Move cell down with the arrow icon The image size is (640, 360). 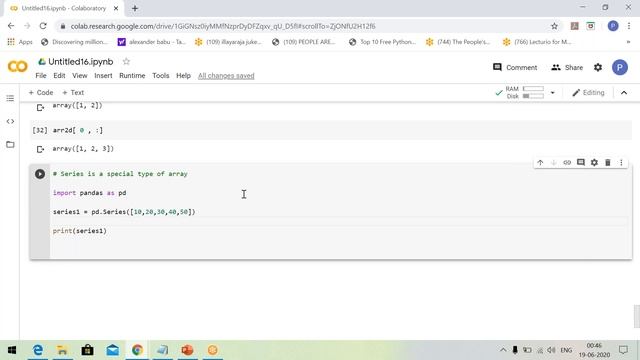tap(553, 162)
